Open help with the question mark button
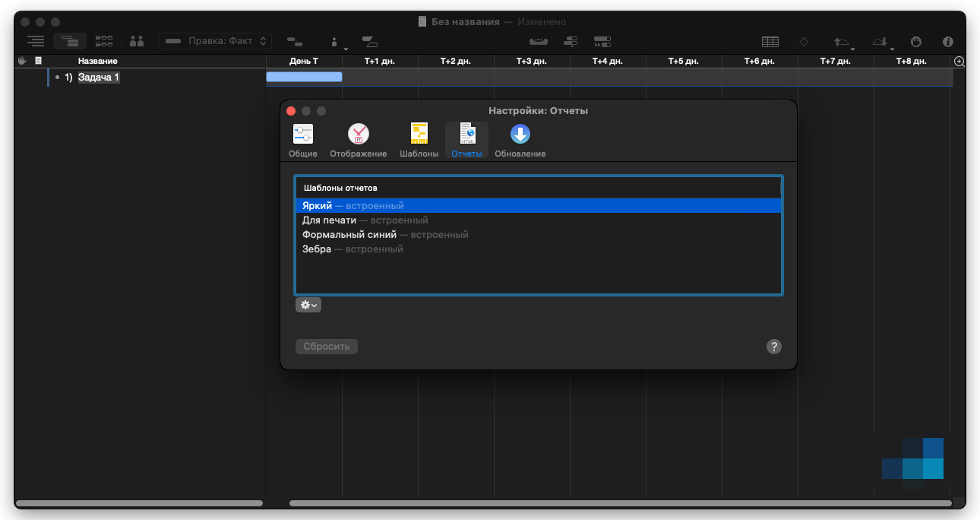This screenshot has height=520, width=980. 773,347
